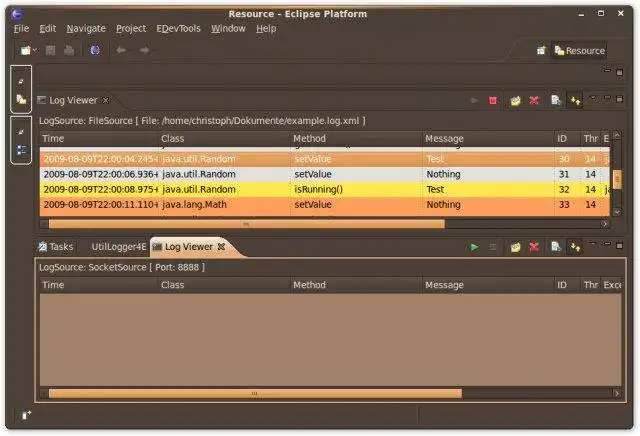This screenshot has height=436, width=640.
Task: Minimize the lower Log Viewer panel
Action: click(607, 244)
